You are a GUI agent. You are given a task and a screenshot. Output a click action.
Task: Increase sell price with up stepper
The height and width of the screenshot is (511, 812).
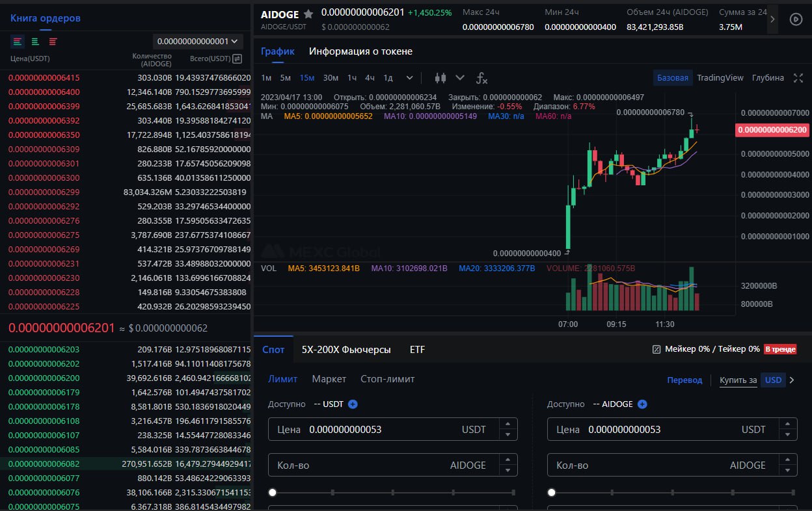click(x=788, y=424)
